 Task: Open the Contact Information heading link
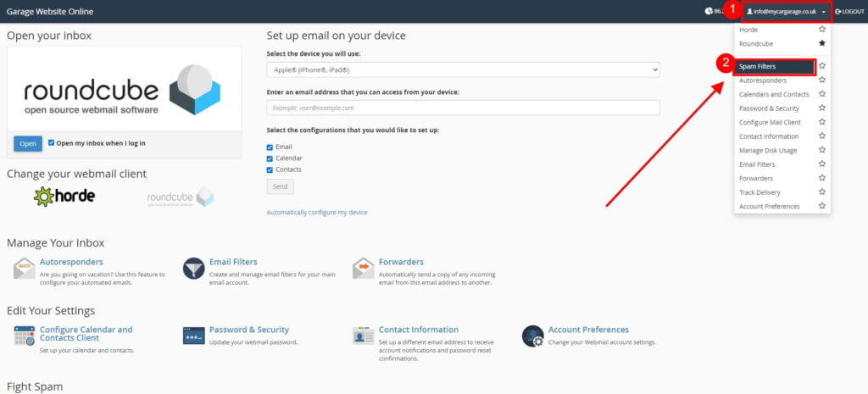(419, 330)
